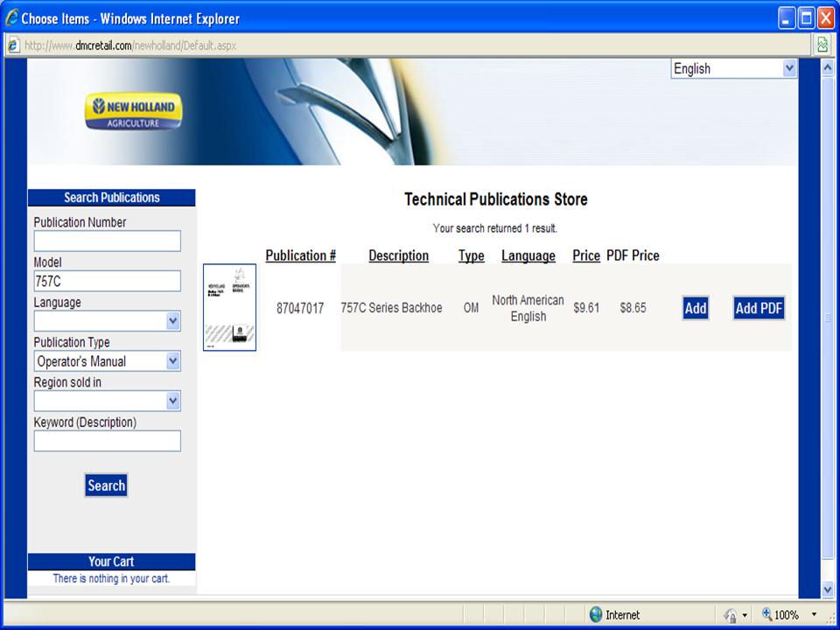Click the PDF Price column header
The height and width of the screenshot is (630, 840).
pyautogui.click(x=633, y=255)
